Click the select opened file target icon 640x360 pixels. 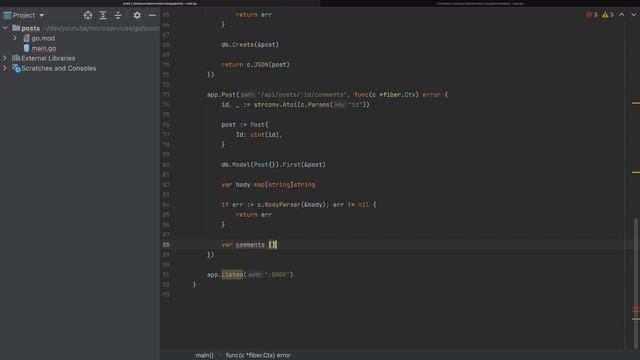pyautogui.click(x=88, y=16)
